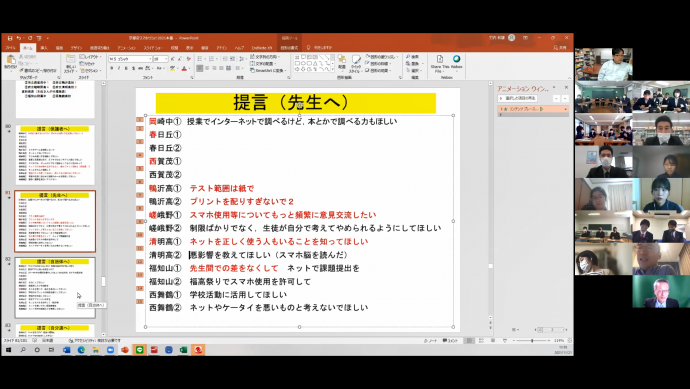690x389 pixels.
Task: Open the Paste button in the Clipboard group
Action: tap(11, 62)
